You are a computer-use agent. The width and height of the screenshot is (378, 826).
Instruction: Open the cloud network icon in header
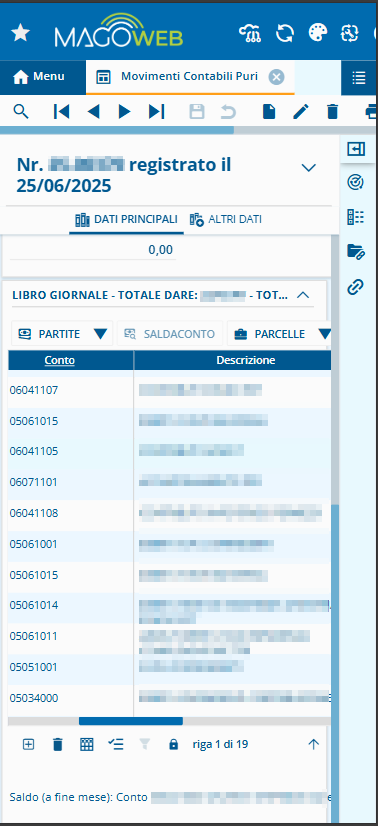tap(250, 33)
